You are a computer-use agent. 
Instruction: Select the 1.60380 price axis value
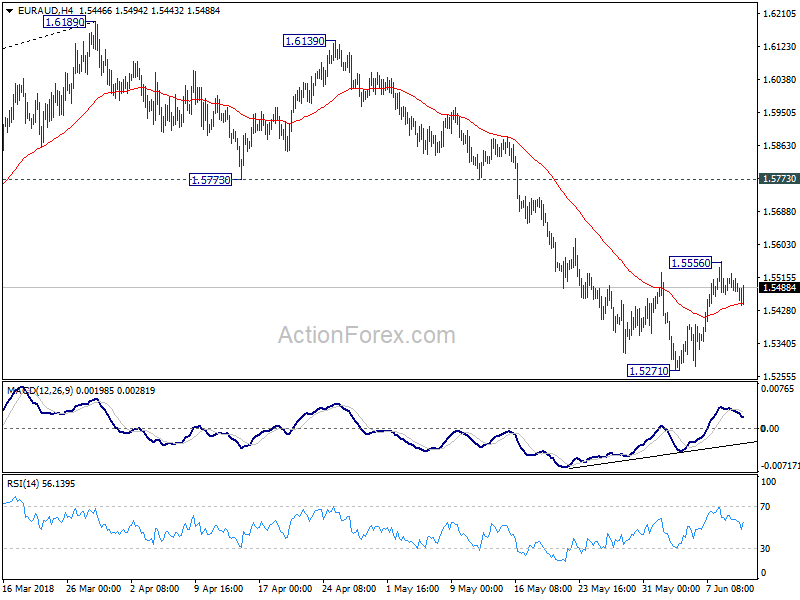tap(780, 80)
